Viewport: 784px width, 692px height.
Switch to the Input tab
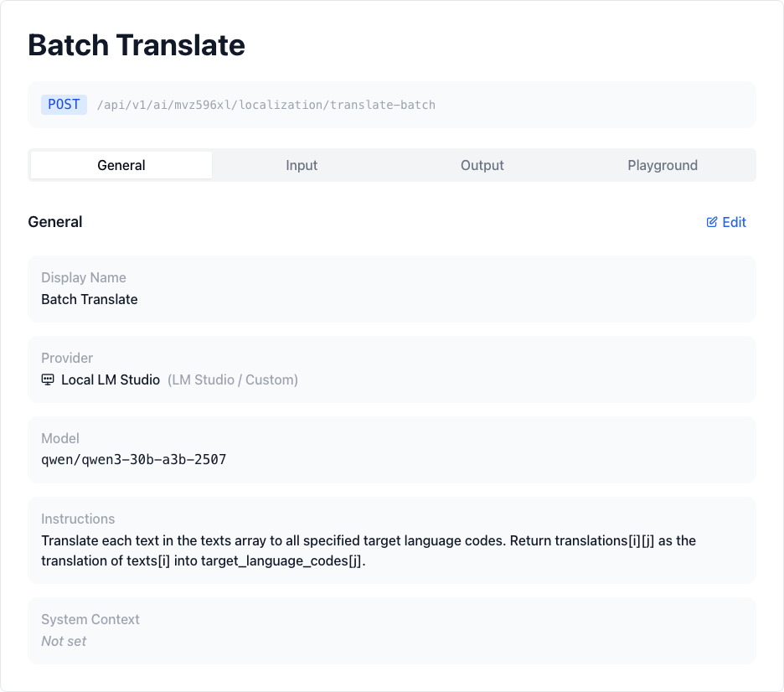(302, 165)
